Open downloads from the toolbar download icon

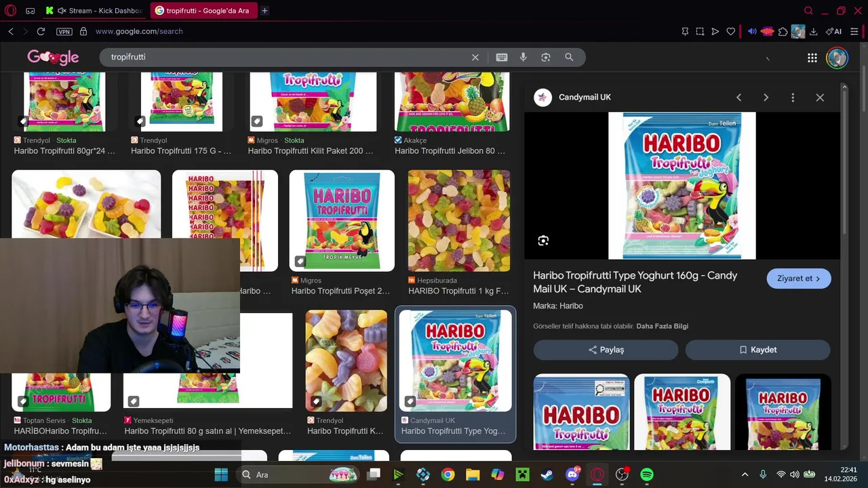coord(813,31)
